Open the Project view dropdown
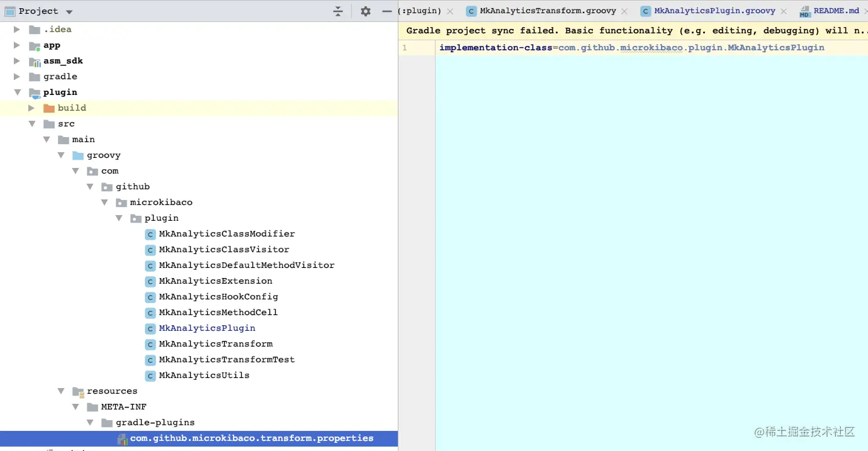Screen dimensions: 868x451 coord(69,11)
